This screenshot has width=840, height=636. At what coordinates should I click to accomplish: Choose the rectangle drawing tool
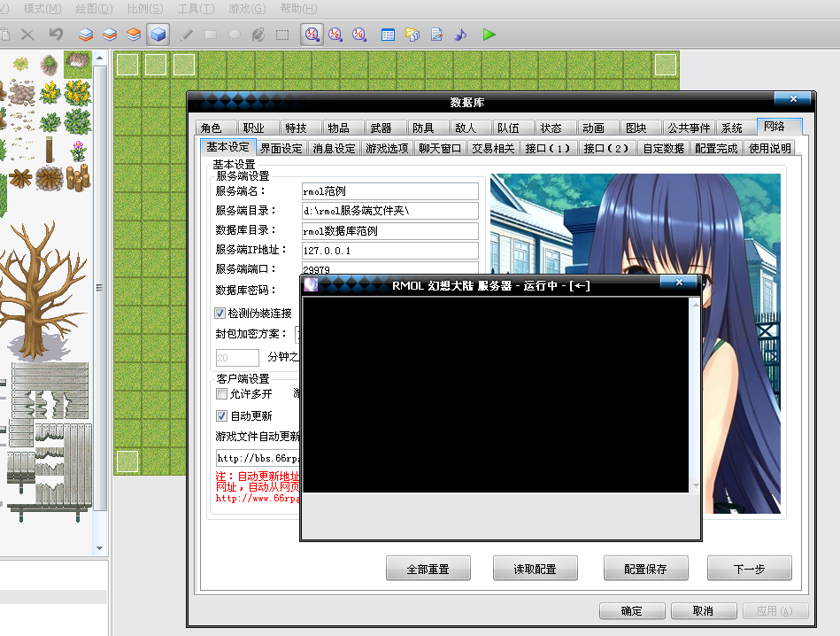[x=211, y=35]
